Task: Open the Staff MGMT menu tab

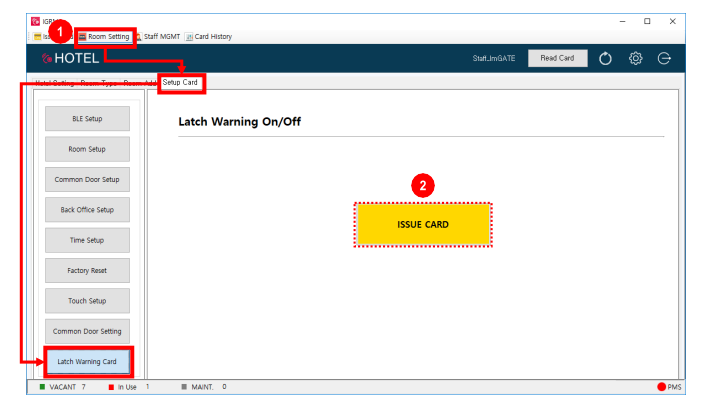Action: coord(158,37)
